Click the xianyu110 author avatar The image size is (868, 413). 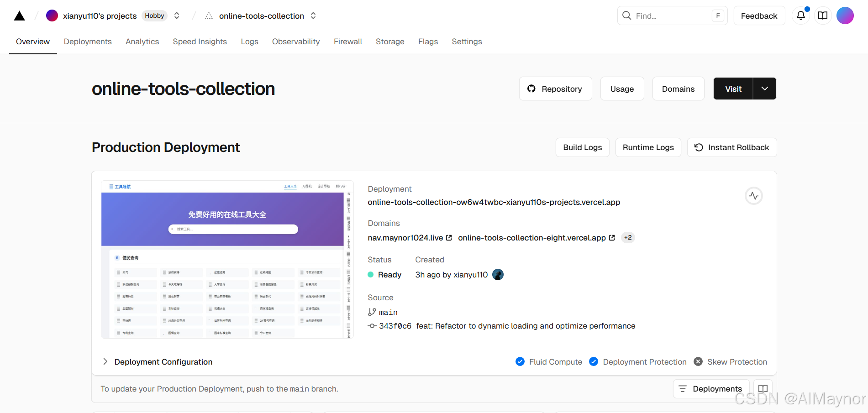point(498,275)
